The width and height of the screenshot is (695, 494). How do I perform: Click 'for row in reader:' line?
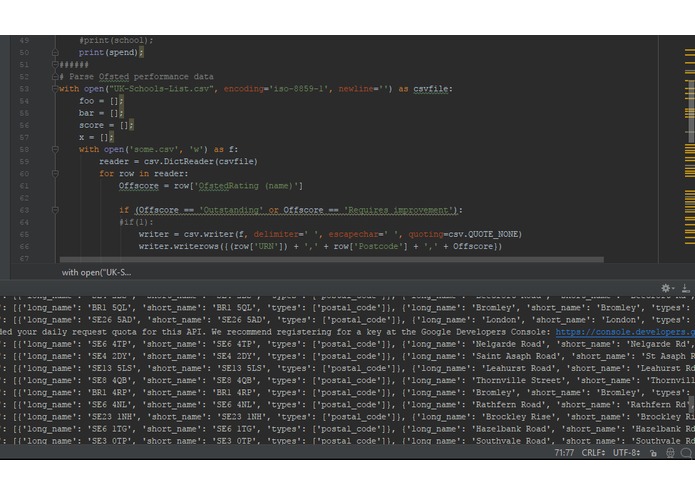click(144, 174)
